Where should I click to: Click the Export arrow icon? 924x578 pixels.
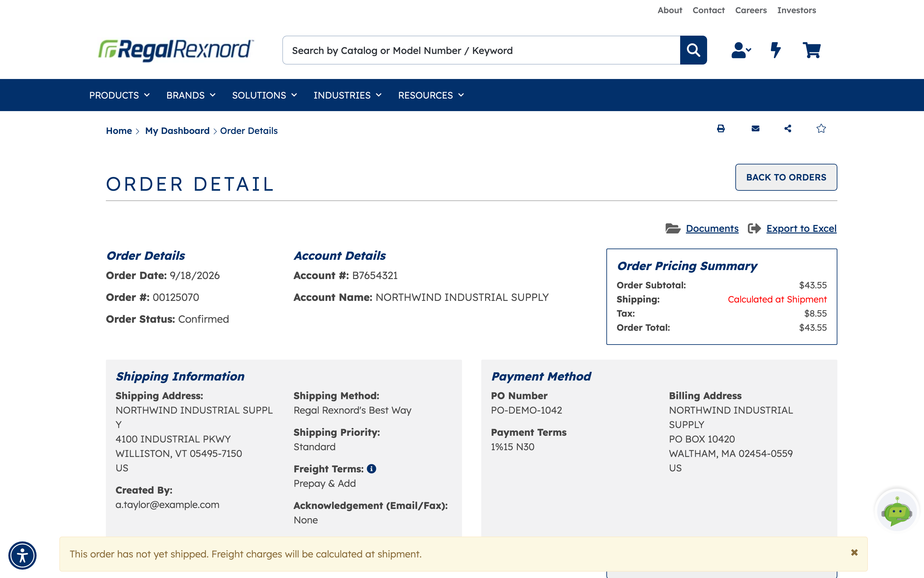coord(755,228)
